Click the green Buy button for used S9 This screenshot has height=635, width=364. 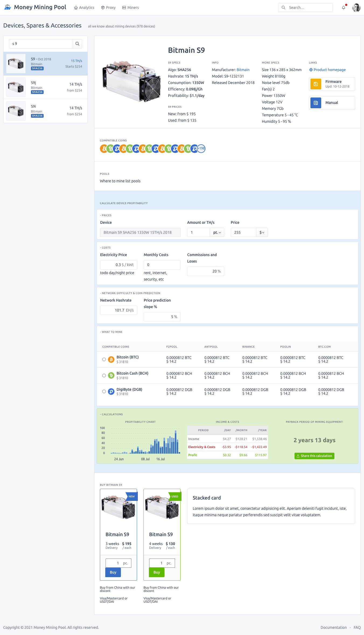click(x=157, y=572)
